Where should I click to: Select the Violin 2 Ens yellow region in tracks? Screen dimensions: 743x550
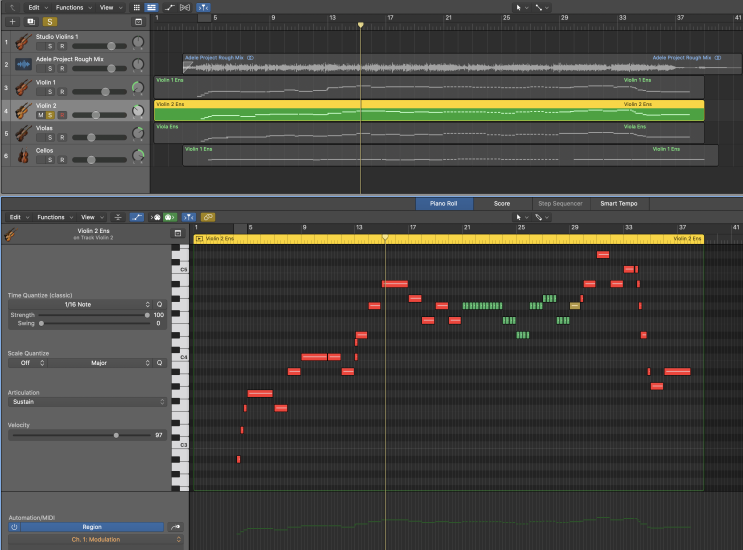[429, 110]
